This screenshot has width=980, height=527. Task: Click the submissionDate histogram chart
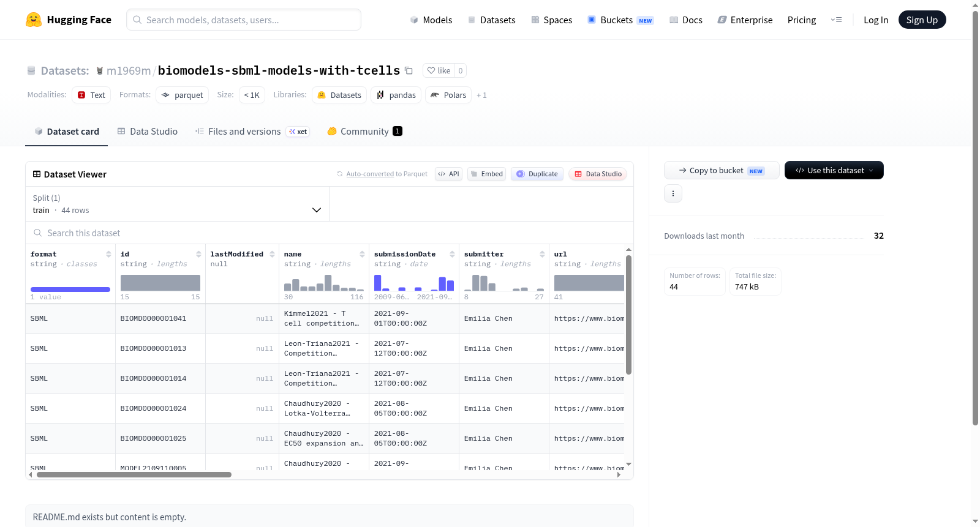(x=414, y=283)
